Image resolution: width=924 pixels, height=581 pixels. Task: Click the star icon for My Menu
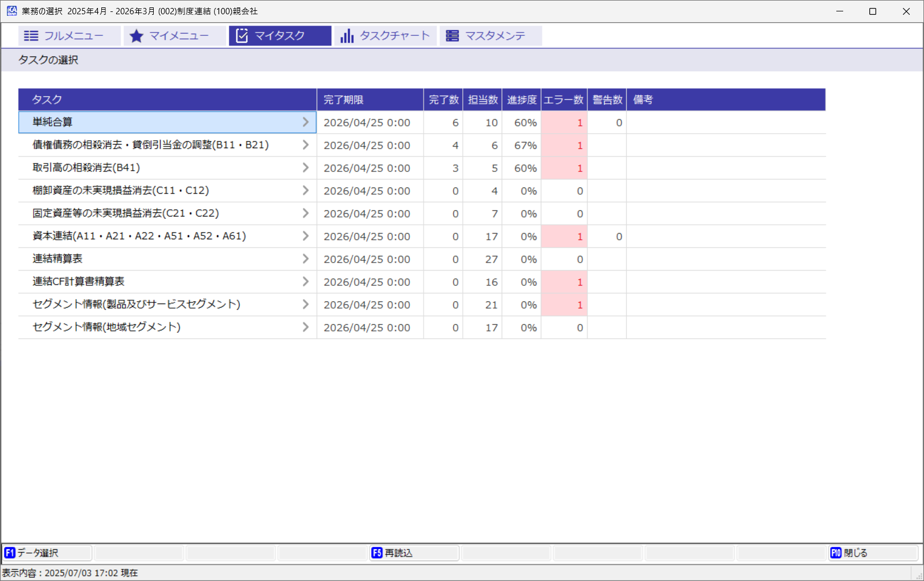pos(136,36)
